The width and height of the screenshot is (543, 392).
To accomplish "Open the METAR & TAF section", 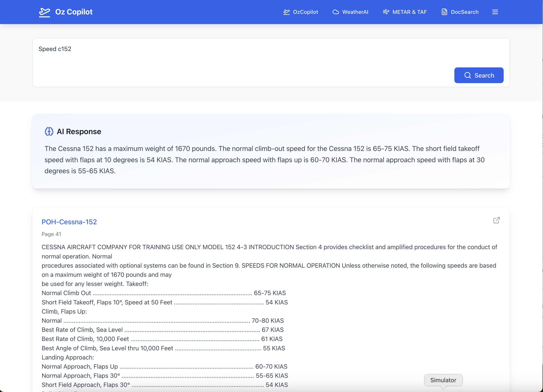I will (409, 12).
